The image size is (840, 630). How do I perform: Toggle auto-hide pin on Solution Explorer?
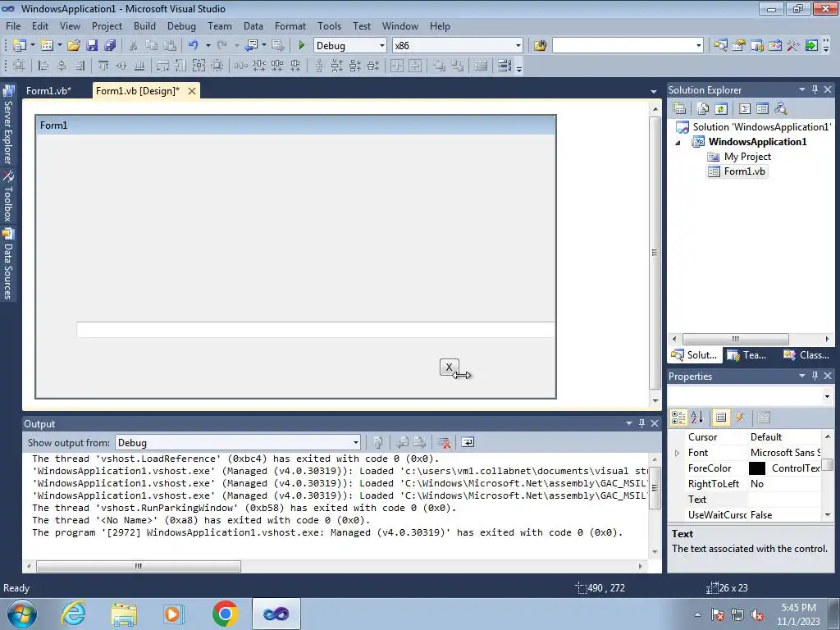815,90
